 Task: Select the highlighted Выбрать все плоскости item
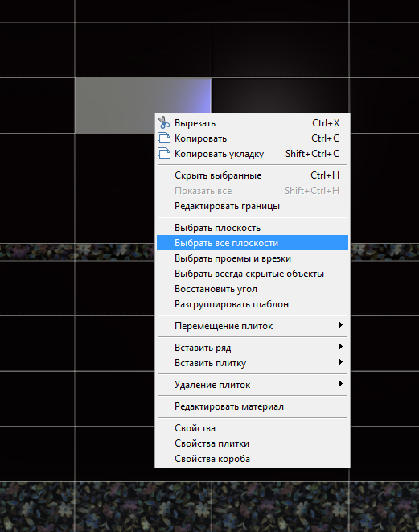(253, 243)
